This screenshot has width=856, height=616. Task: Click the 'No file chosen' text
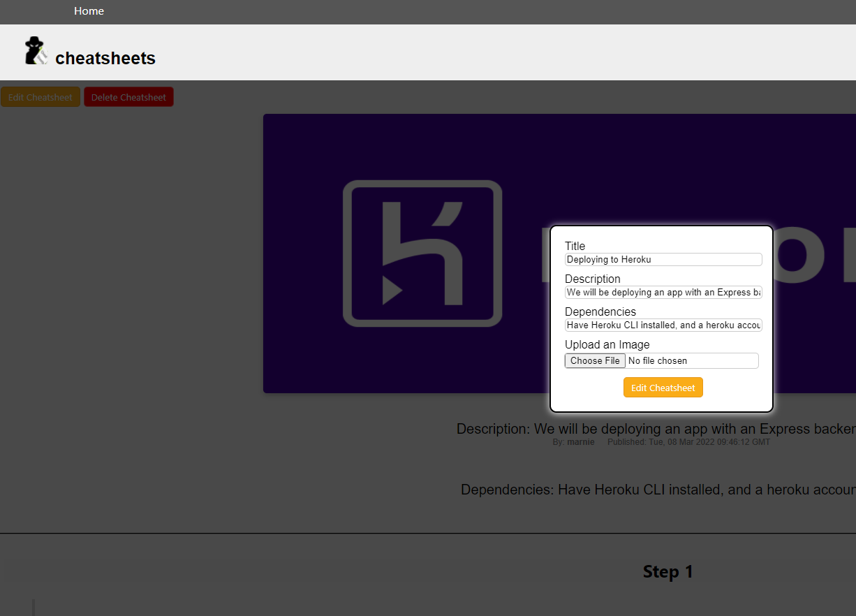tap(658, 360)
